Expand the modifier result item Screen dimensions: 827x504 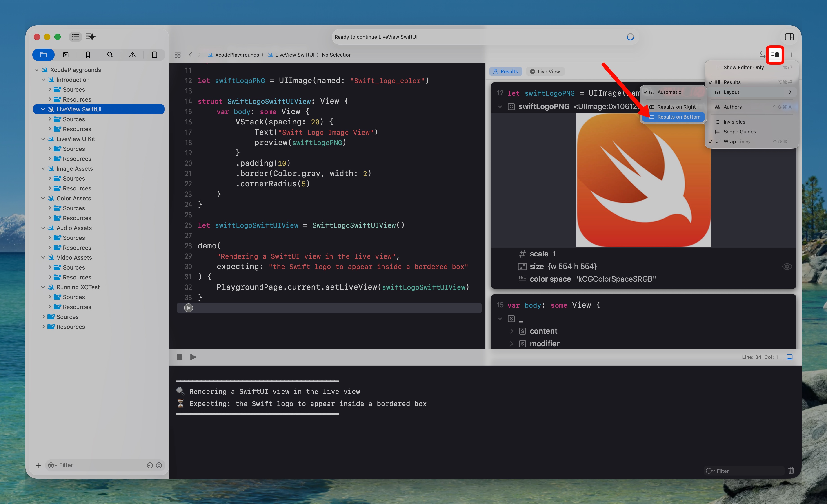tap(511, 344)
